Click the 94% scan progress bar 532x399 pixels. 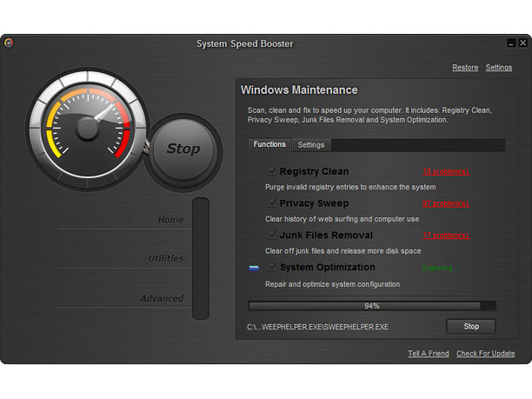click(372, 306)
